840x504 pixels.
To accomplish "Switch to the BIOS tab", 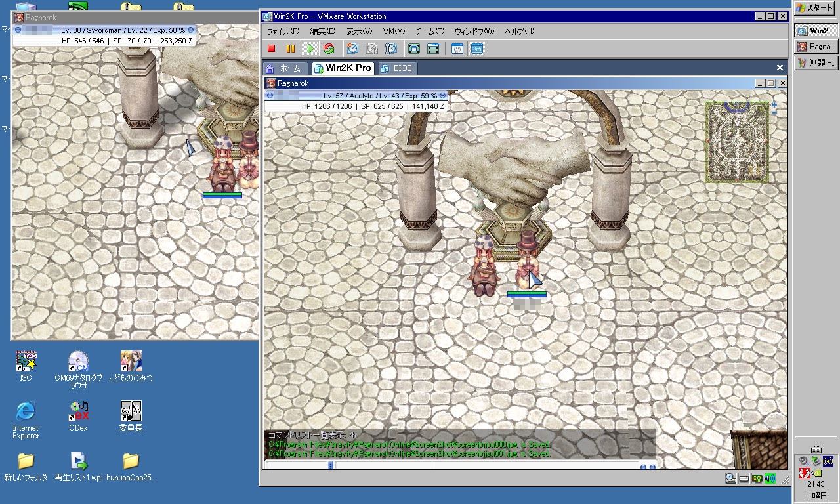I will 398,68.
